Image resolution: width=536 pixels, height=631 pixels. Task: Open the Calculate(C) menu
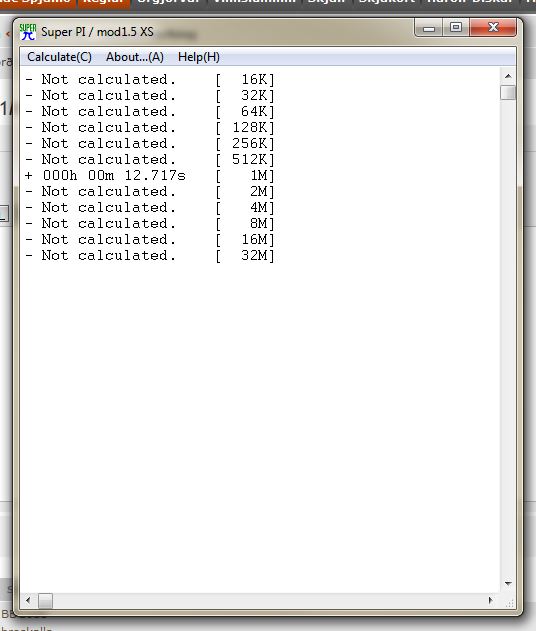(59, 57)
